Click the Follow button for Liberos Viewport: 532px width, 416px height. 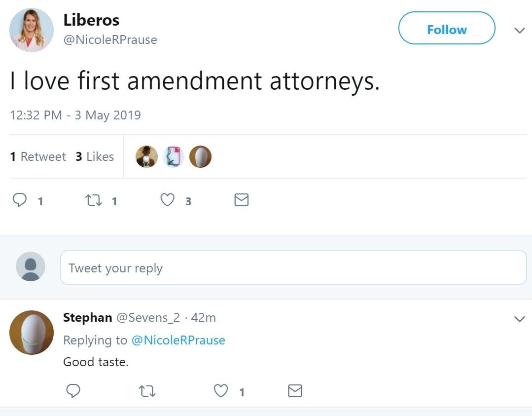click(446, 30)
